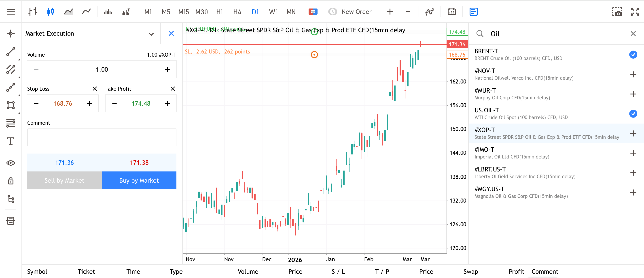The width and height of the screenshot is (644, 278).
Task: Click Buy by Market button
Action: [x=139, y=180]
